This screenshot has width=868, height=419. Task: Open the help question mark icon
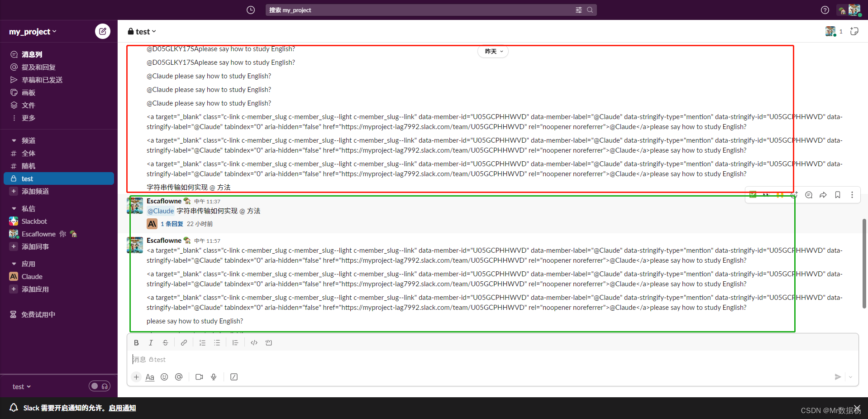(x=825, y=10)
